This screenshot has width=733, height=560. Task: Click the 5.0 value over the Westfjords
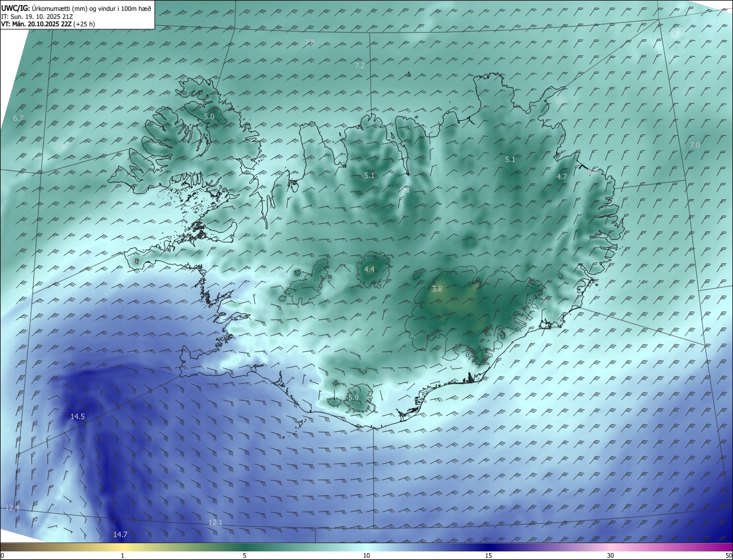pos(209,116)
